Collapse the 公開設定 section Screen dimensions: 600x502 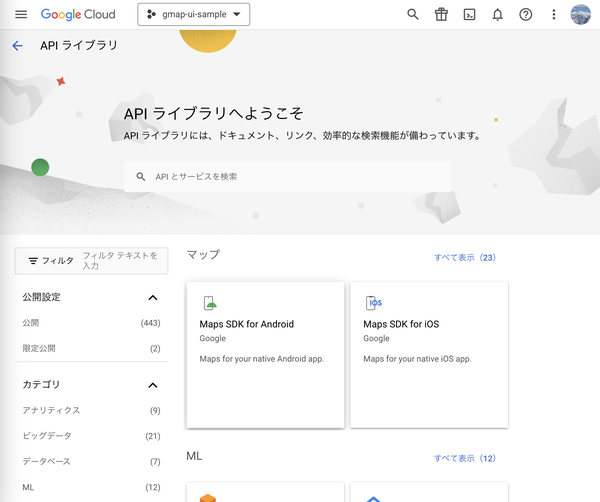tap(153, 297)
